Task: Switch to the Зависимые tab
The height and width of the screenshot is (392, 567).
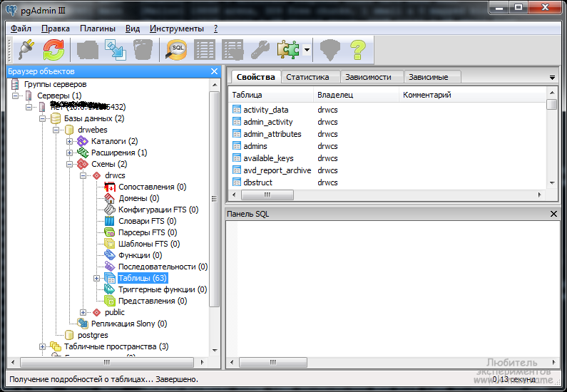Action: point(431,77)
